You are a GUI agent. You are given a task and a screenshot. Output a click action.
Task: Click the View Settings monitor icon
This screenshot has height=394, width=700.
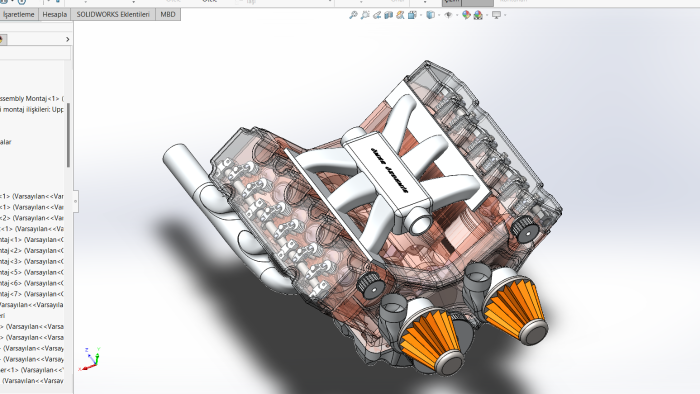pyautogui.click(x=496, y=15)
